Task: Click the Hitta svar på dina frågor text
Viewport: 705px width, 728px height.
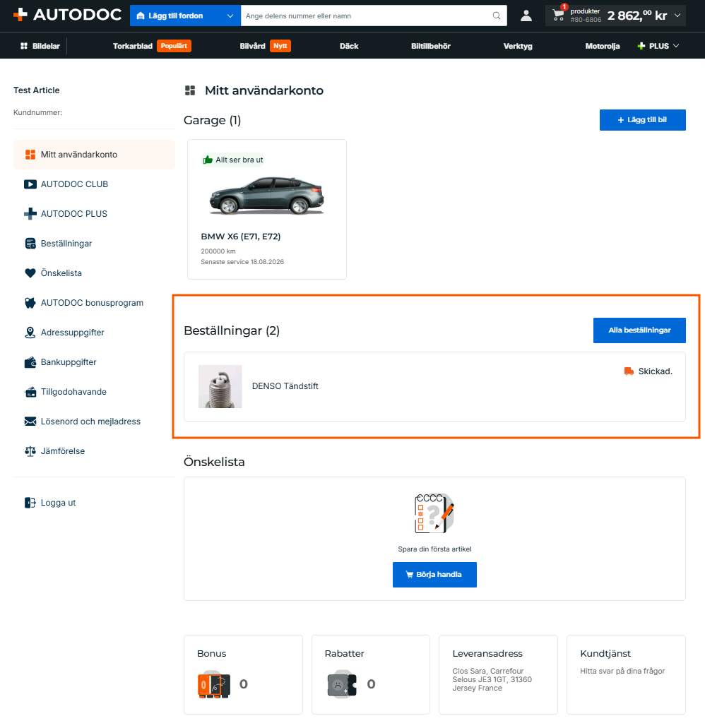Action: pyautogui.click(x=622, y=671)
